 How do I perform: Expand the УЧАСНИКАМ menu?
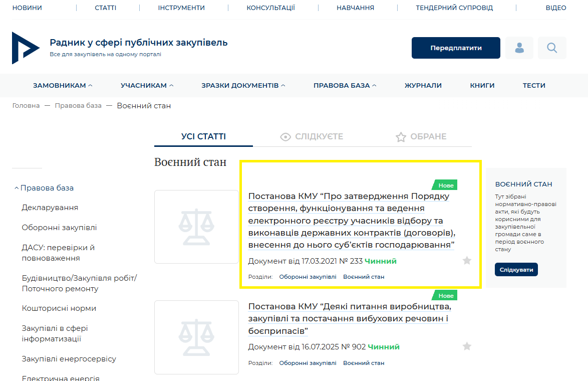click(147, 86)
